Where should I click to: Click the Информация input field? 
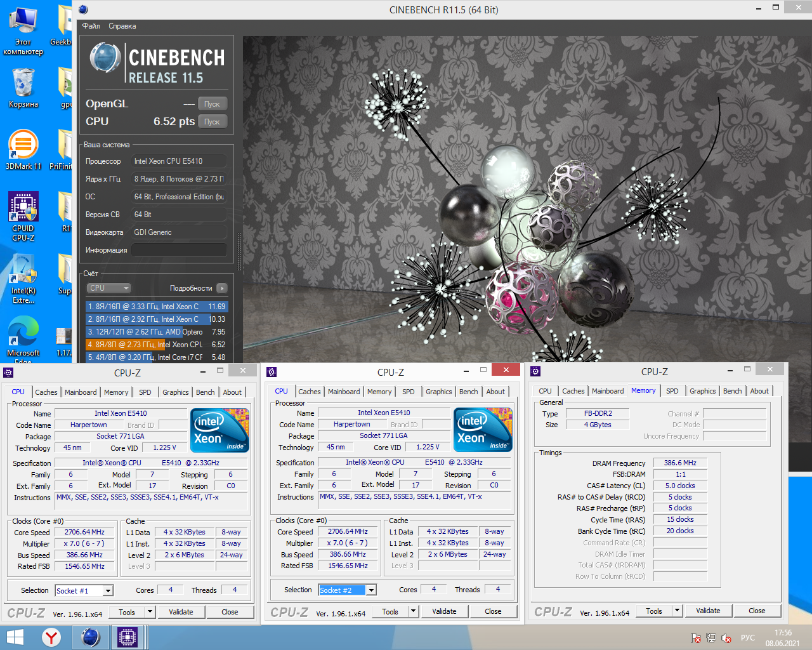coord(179,250)
